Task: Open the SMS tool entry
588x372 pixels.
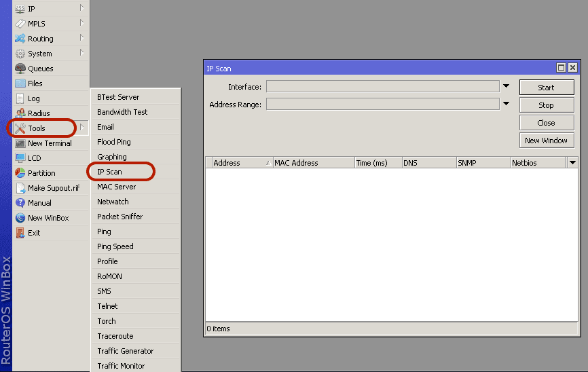Action: pos(136,291)
